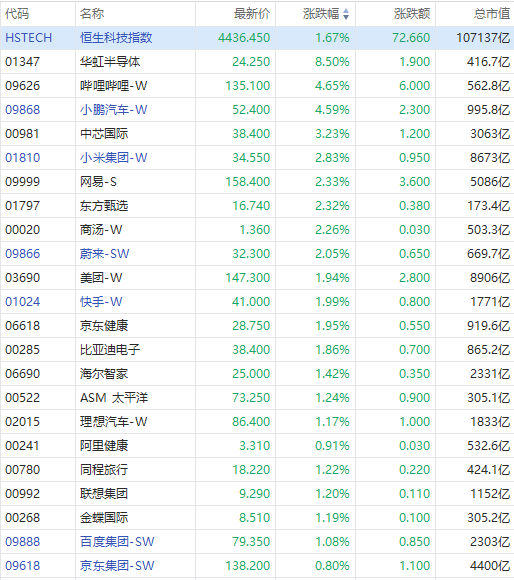
Task: Select the 中芯国际 row
Action: click(x=257, y=134)
